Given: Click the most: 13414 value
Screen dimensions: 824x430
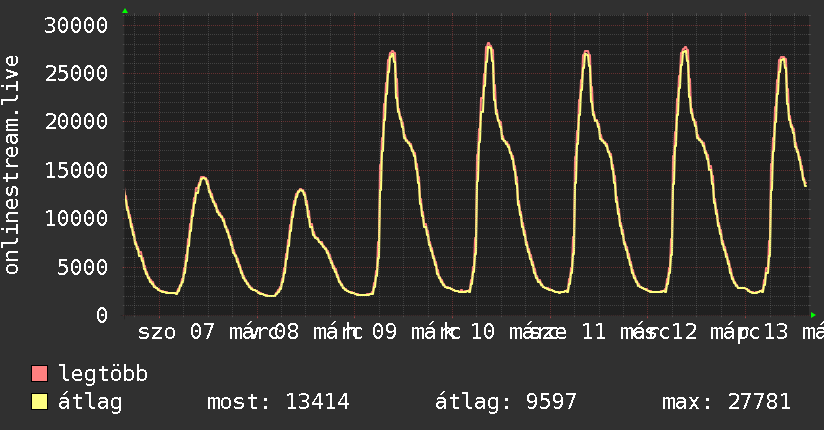Looking at the screenshot, I should click(277, 402).
